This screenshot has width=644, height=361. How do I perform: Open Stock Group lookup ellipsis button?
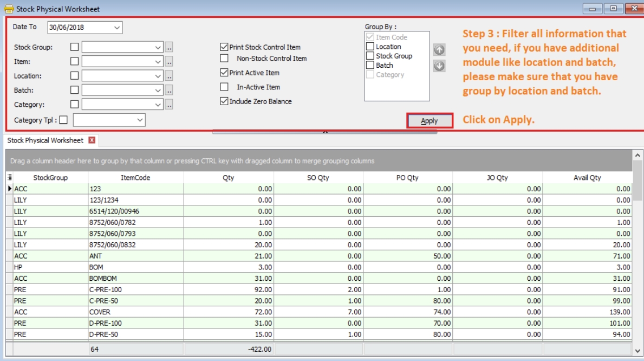[x=169, y=48]
